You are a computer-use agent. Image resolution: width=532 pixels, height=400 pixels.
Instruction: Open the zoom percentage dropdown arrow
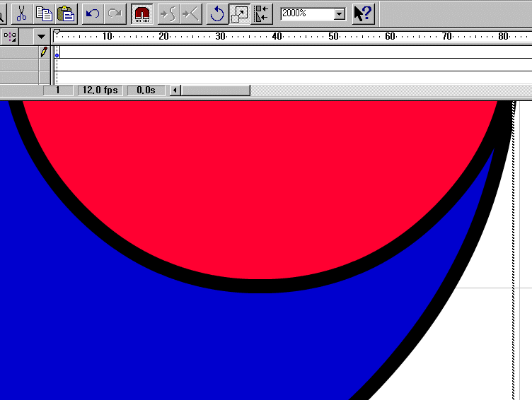pos(339,14)
